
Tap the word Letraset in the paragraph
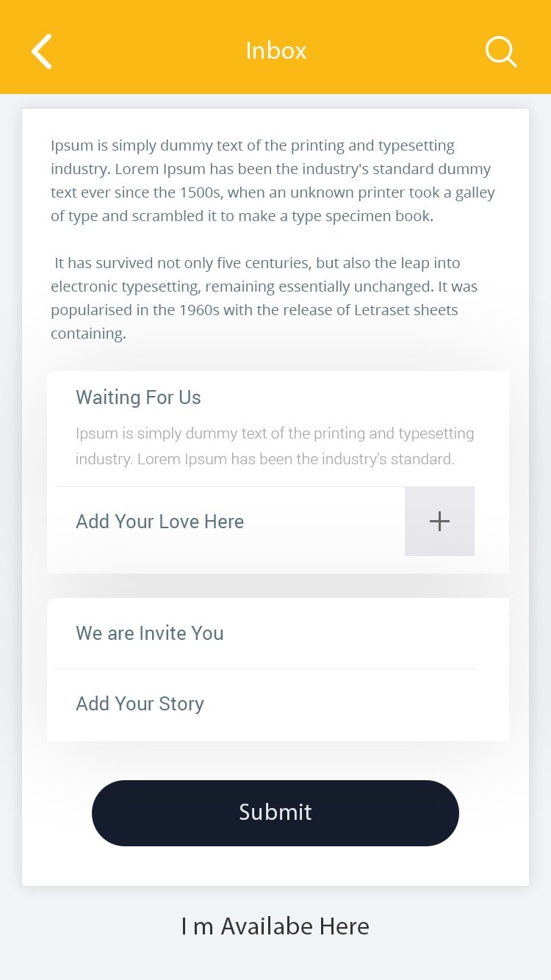[383, 310]
